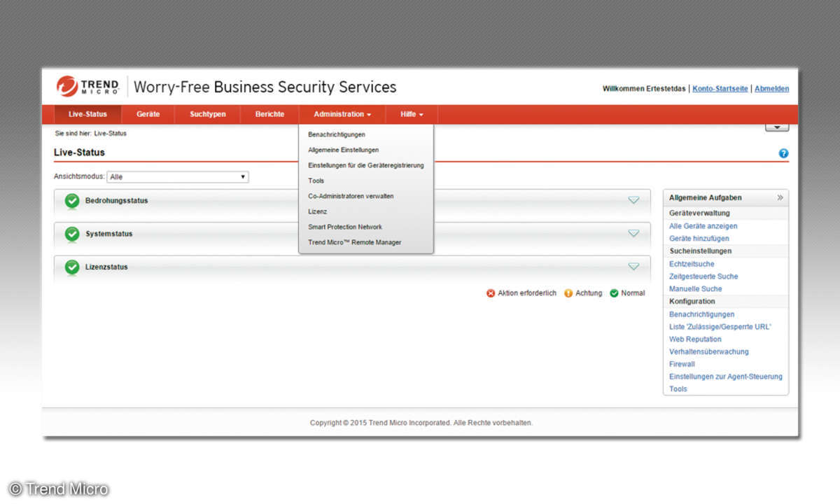Click the Firewall link
This screenshot has width=840, height=504.
click(x=682, y=365)
